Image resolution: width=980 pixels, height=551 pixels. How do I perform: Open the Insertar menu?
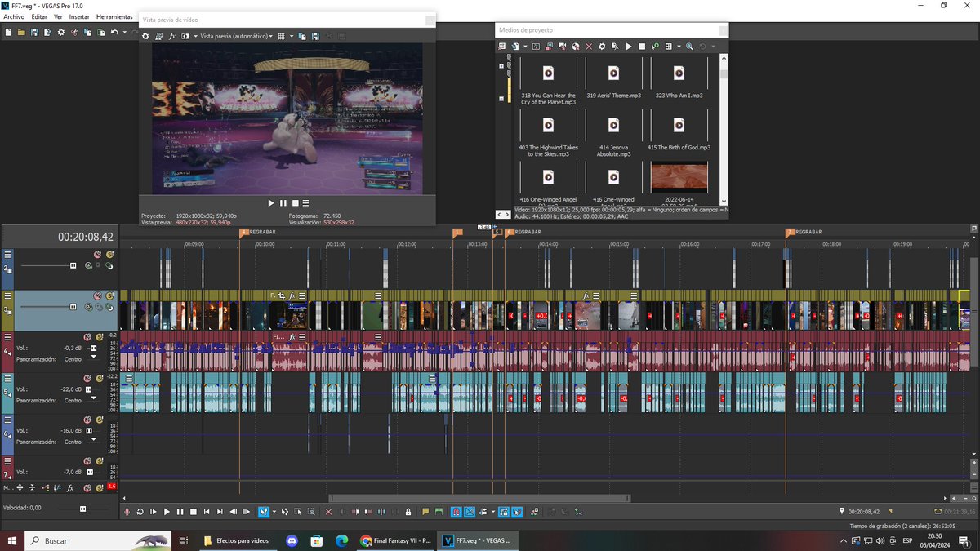coord(79,16)
